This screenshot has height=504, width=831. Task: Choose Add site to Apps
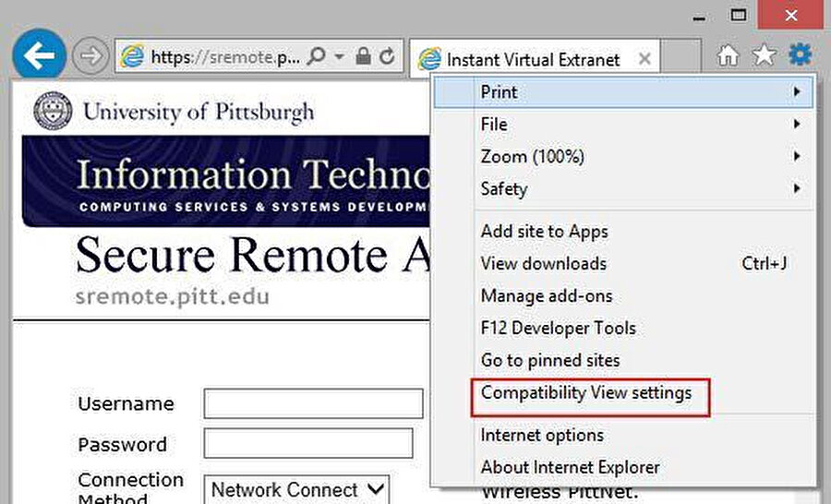pyautogui.click(x=623, y=232)
